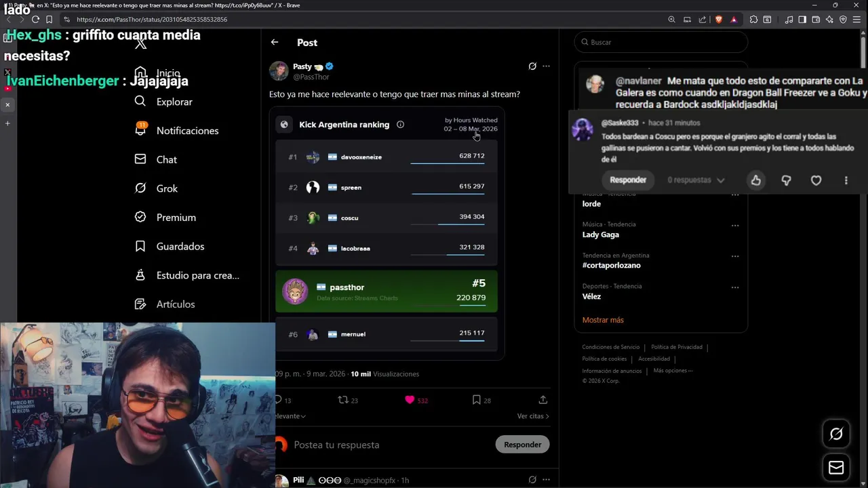Click the Buscar search field
Image resolution: width=868 pixels, height=488 pixels.
pyautogui.click(x=661, y=42)
